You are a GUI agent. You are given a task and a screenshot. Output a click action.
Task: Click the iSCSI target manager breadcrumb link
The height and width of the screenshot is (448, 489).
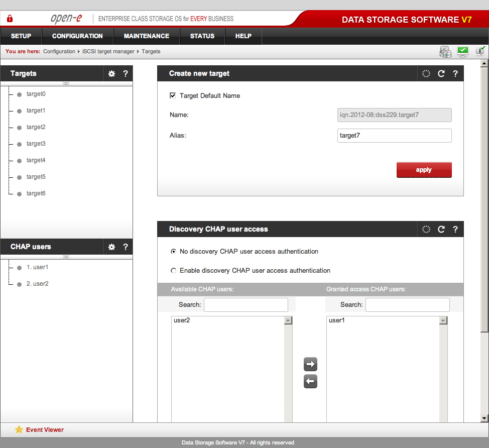[x=108, y=52]
